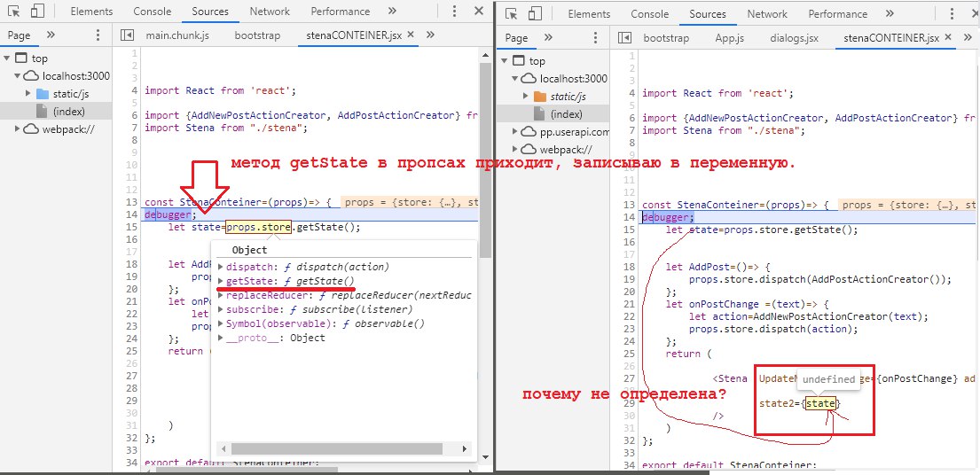Open bootstrap file tab in right editor

tap(666, 38)
